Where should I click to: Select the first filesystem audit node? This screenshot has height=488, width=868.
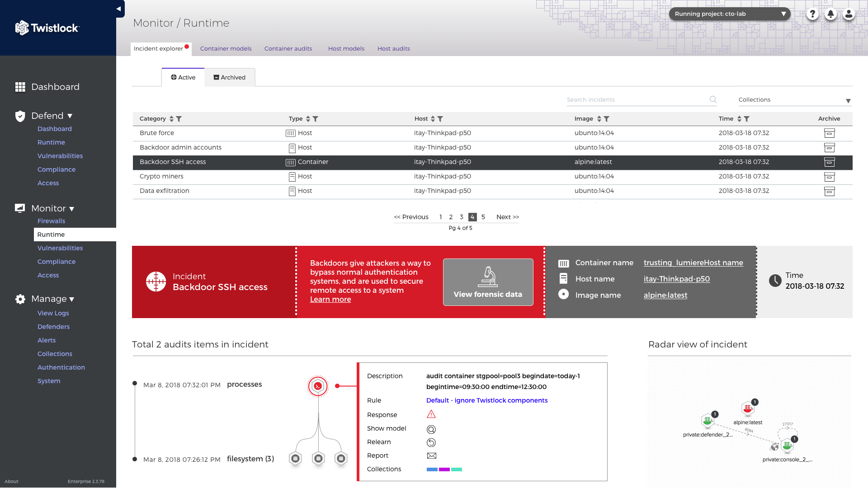coord(295,459)
